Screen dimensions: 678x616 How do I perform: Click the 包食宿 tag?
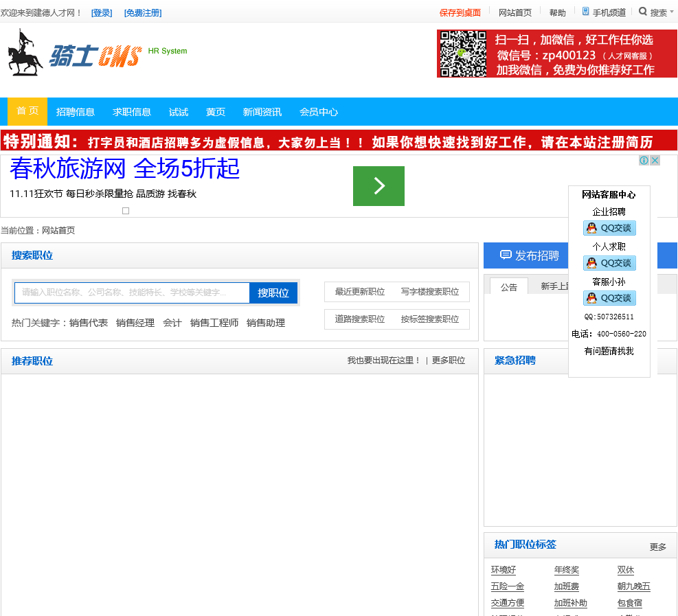[x=629, y=602]
